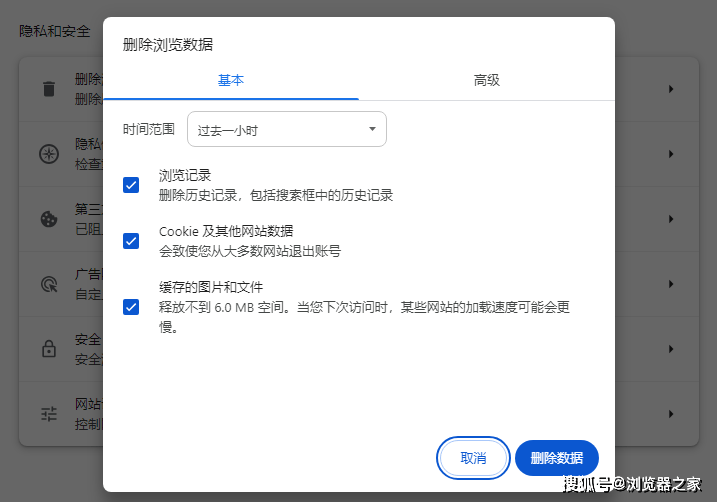Click the trash can icon in settings list
Image resolution: width=717 pixels, height=502 pixels.
[x=49, y=89]
